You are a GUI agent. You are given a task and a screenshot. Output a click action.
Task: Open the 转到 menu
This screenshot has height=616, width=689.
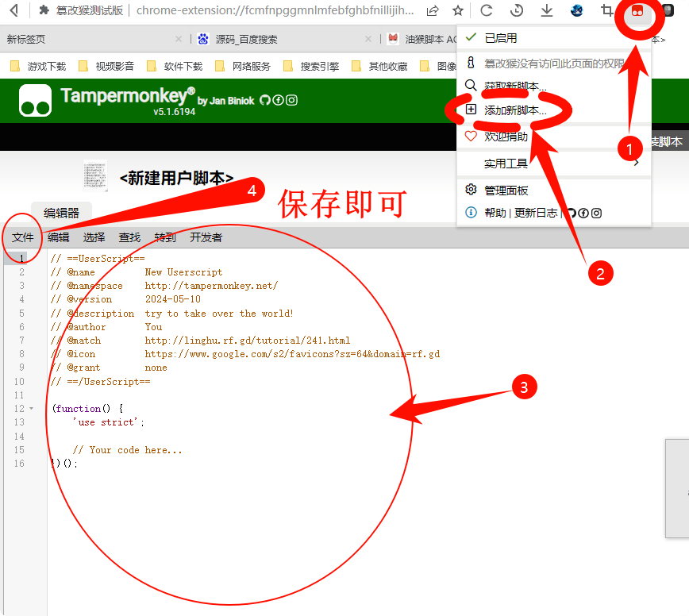(165, 237)
